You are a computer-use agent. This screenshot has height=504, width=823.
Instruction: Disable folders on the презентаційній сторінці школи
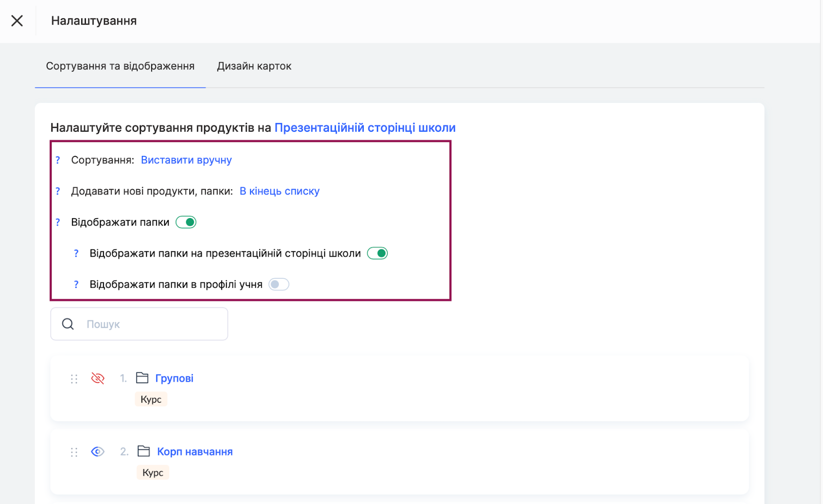point(377,254)
